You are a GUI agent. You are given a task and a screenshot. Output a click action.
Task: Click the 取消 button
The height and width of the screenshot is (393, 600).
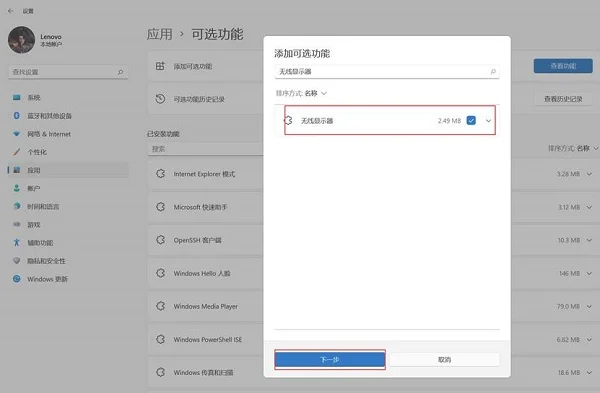pos(444,360)
